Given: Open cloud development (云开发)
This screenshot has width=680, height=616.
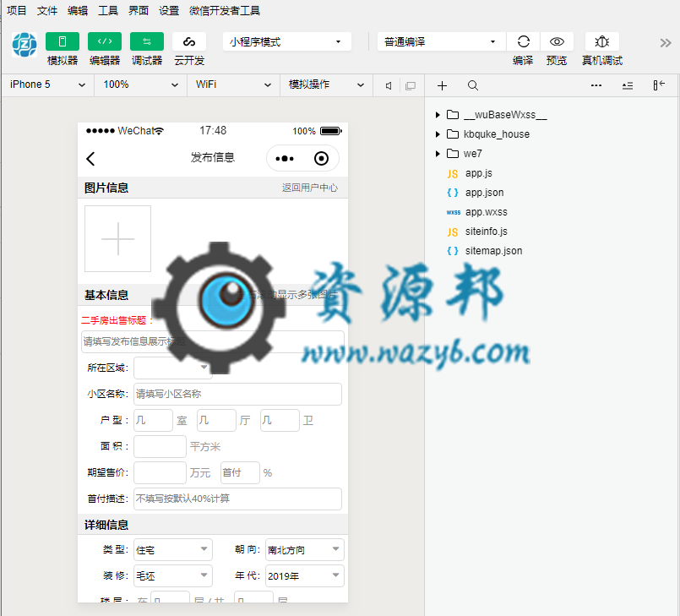Looking at the screenshot, I should (189, 41).
